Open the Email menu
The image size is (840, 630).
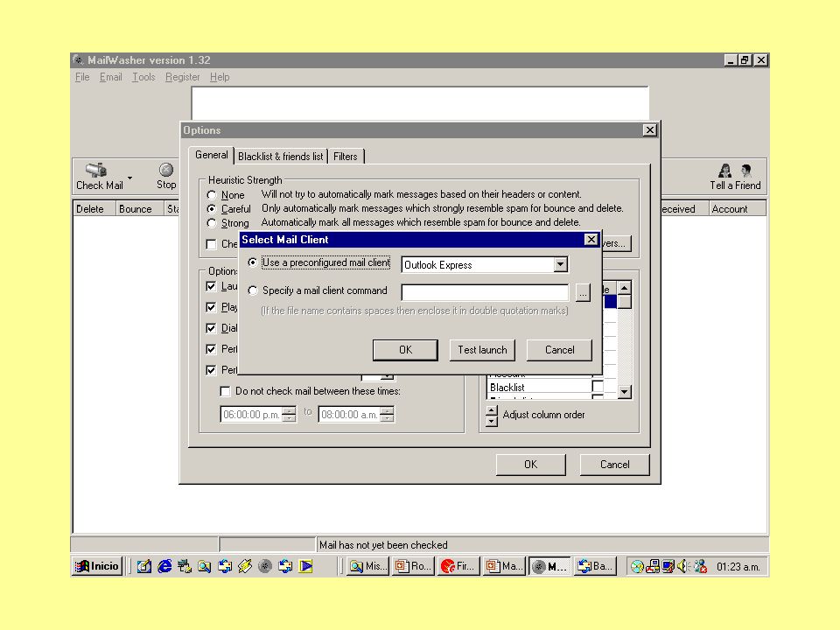click(111, 77)
